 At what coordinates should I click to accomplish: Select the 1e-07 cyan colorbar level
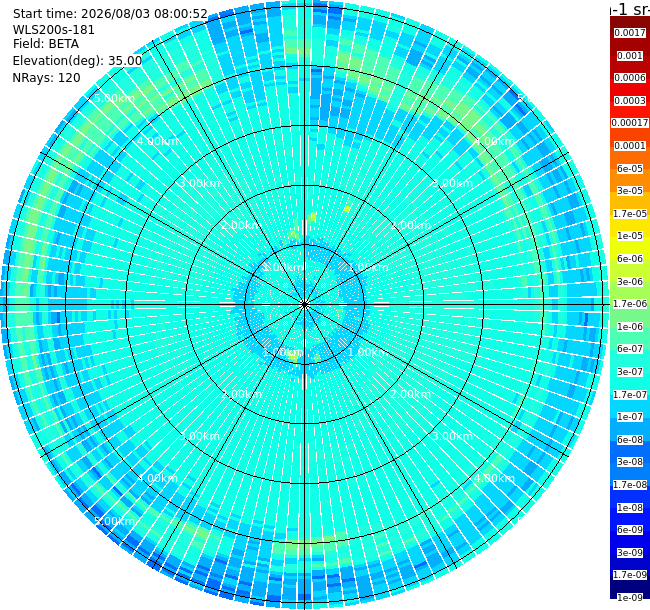[630, 416]
